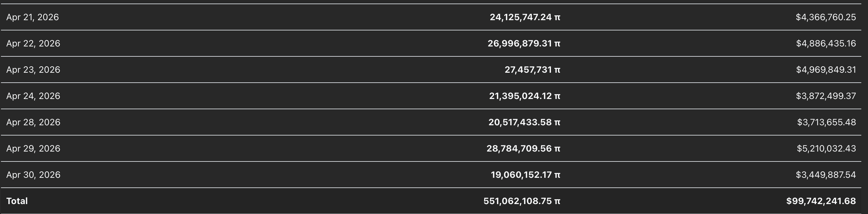The width and height of the screenshot is (868, 214).
Task: Click the $3,713,655.48 value
Action: tap(826, 122)
